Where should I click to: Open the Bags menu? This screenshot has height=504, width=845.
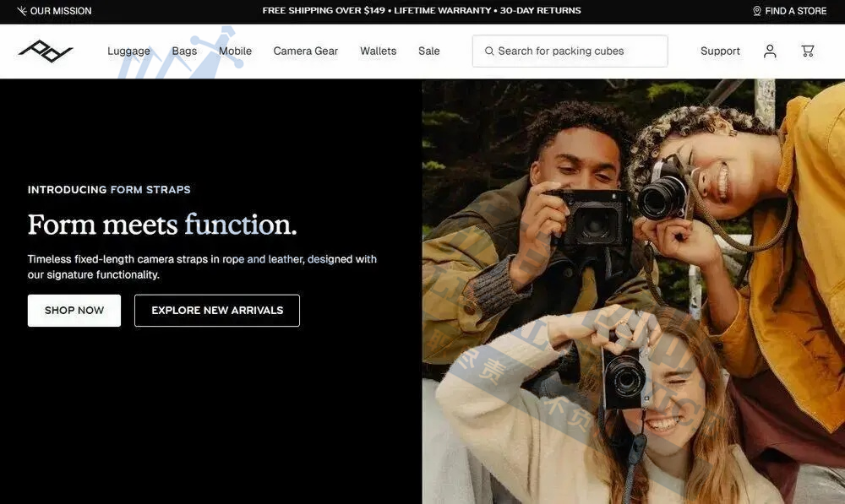tap(184, 51)
